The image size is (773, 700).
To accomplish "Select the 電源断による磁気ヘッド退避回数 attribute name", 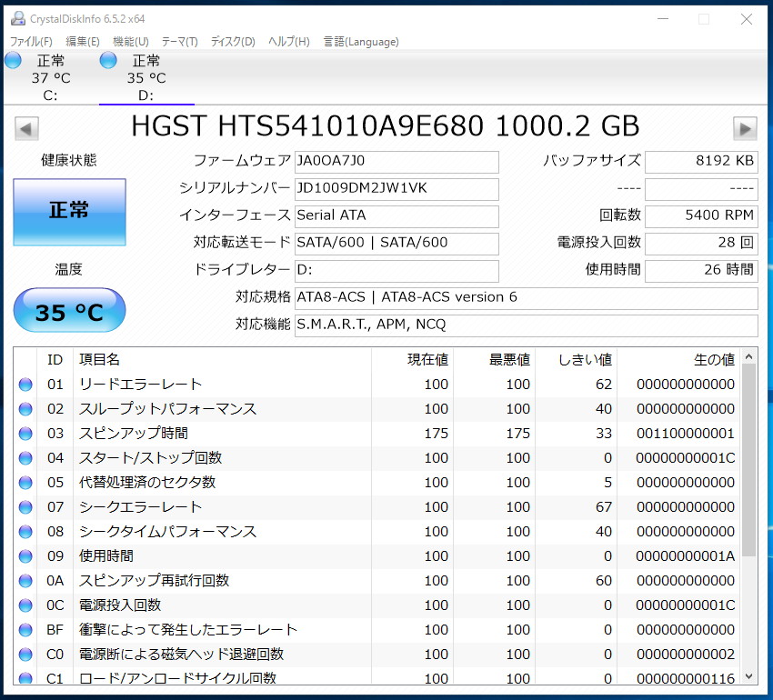I will coord(181,655).
